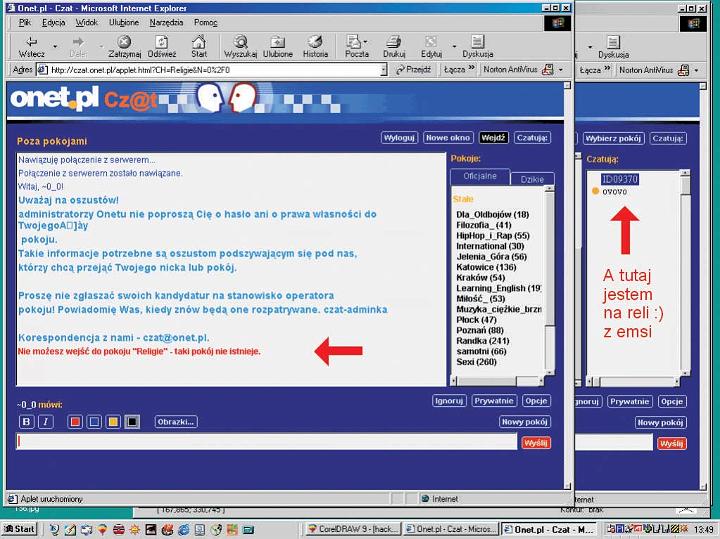Click the Prywatnie button in front window
Viewport: 720px width, 539px height.
tap(494, 401)
